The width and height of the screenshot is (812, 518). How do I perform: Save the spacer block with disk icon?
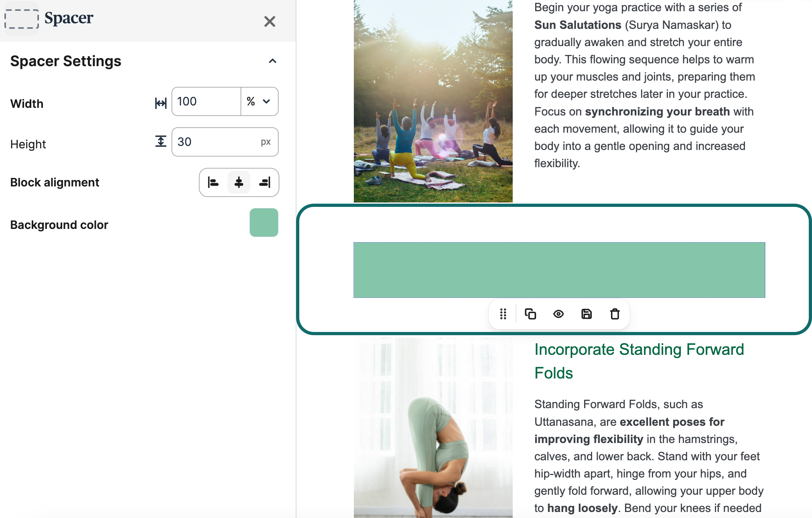click(x=587, y=314)
